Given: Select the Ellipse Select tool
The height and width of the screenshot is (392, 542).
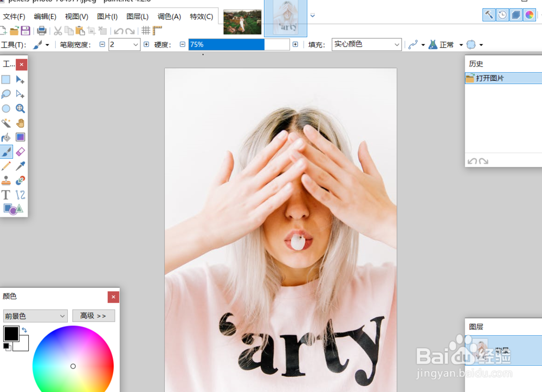Looking at the screenshot, I should point(6,108).
